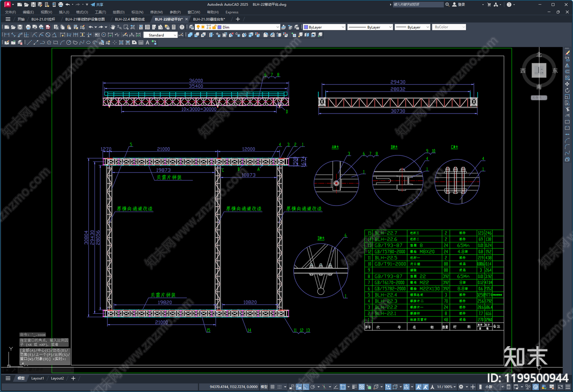Image resolution: width=573 pixels, height=392 pixels.
Task: Open the 绘图(D) menu
Action: click(119, 12)
